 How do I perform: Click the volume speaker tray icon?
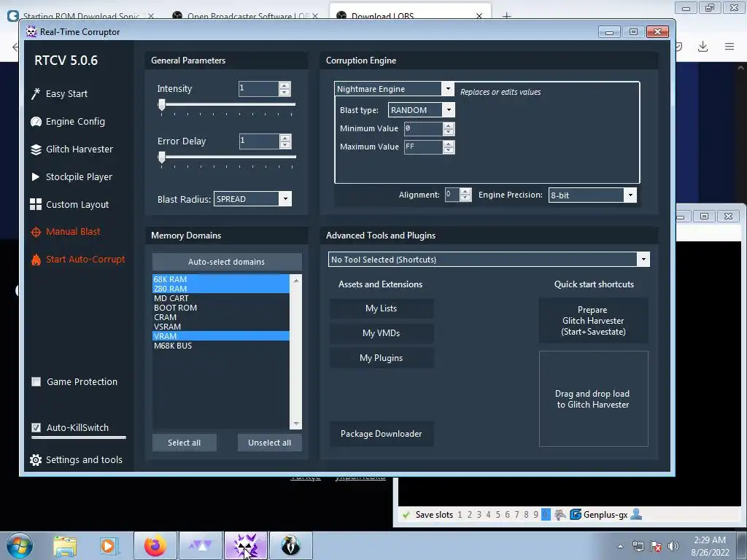pos(673,546)
